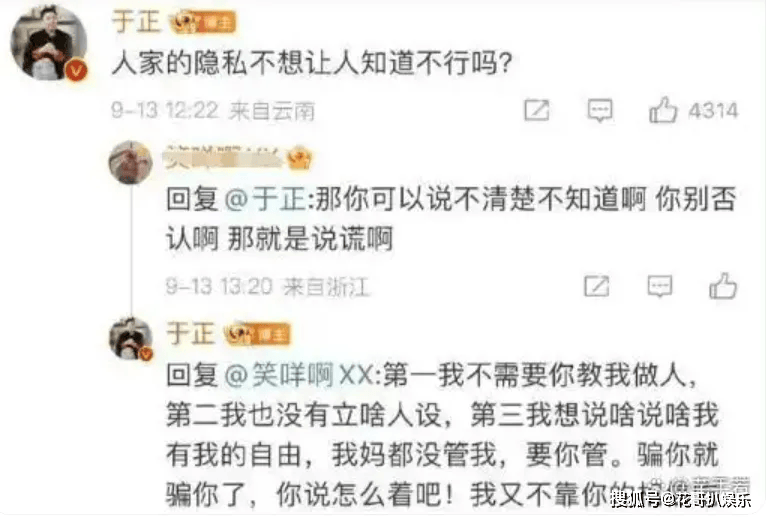Open the comment icon on the 浙江 reply
766x517 pixels.
point(660,286)
